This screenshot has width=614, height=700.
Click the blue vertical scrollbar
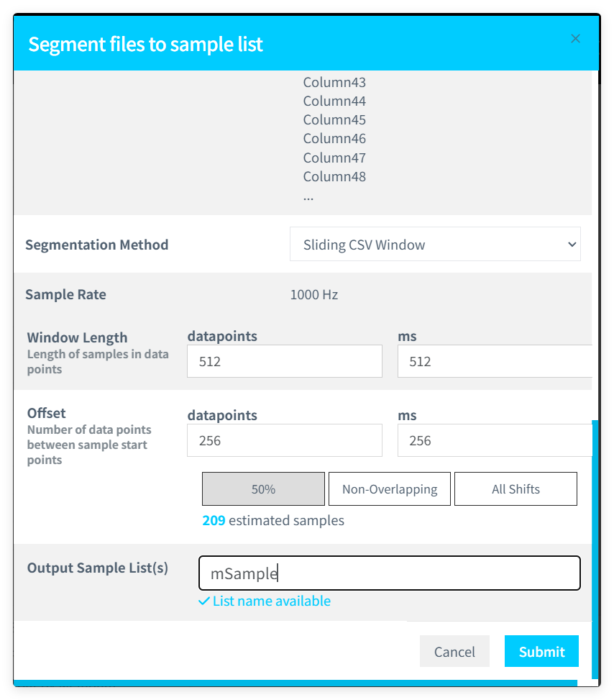[595, 549]
